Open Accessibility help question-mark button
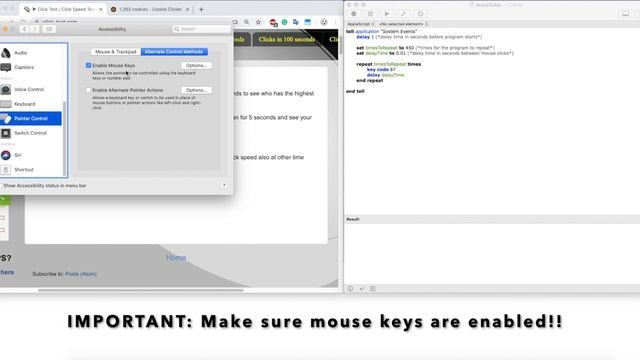This screenshot has width=640, height=360. click(224, 186)
